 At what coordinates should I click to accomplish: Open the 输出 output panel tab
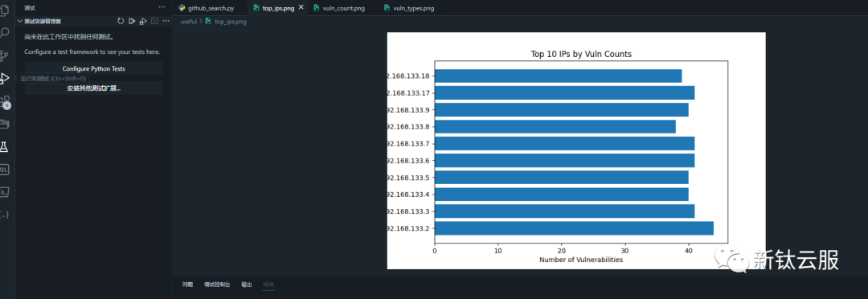(247, 285)
